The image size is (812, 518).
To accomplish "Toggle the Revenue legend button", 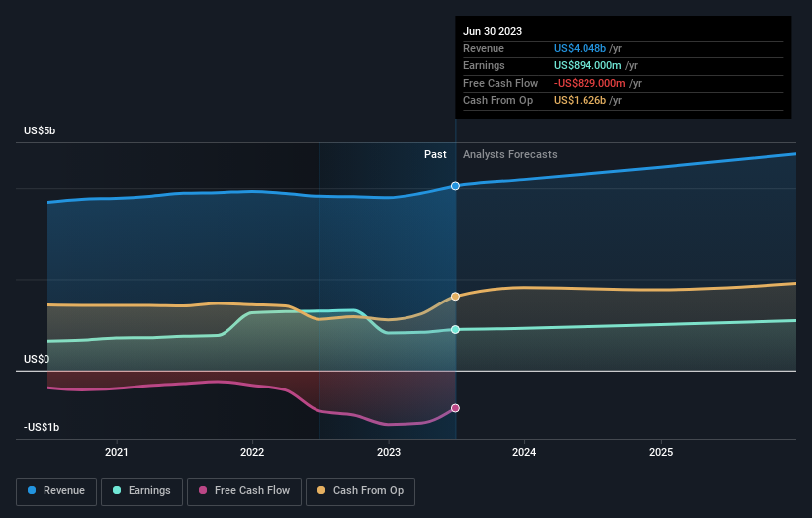I will [x=56, y=491].
